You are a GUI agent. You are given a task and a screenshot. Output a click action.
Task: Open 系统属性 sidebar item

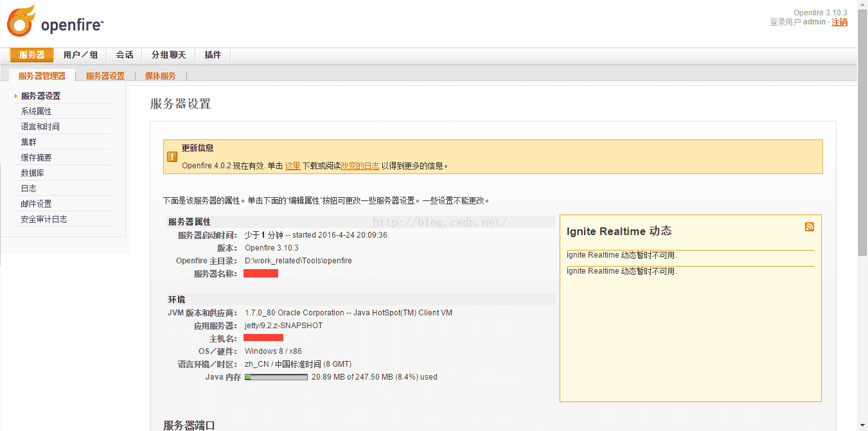tap(36, 111)
